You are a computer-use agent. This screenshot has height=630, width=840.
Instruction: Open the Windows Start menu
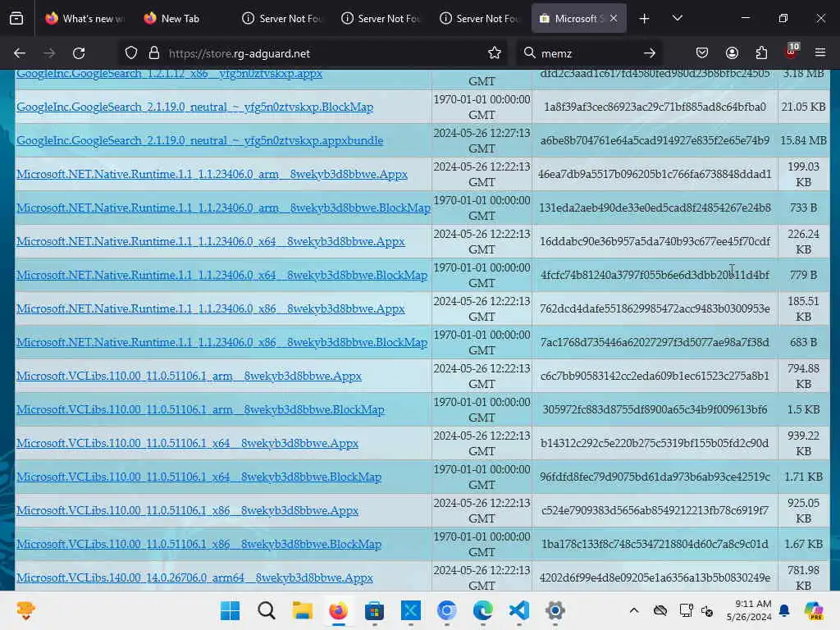(231, 610)
